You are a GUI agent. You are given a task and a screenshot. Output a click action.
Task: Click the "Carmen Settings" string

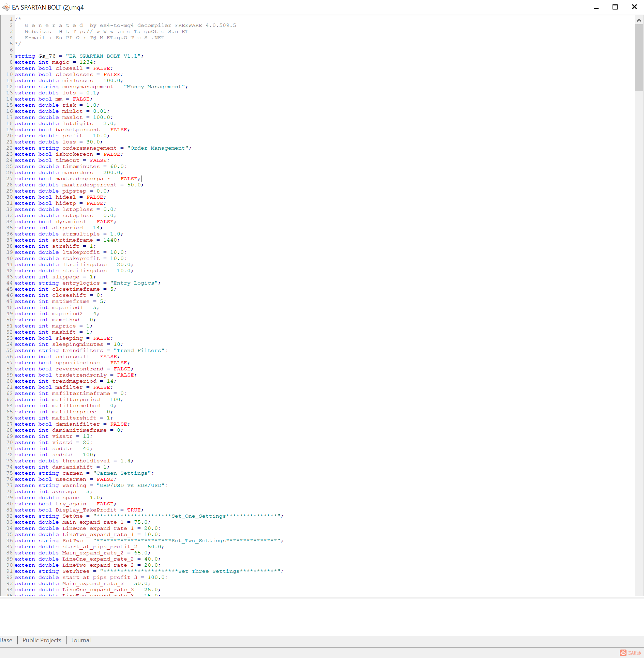click(x=122, y=473)
